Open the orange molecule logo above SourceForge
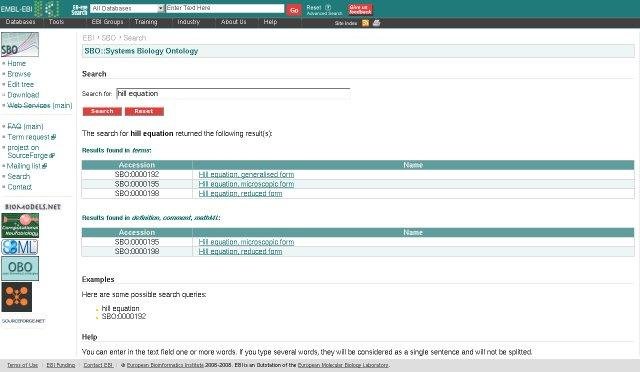640x372 pixels. (16, 297)
